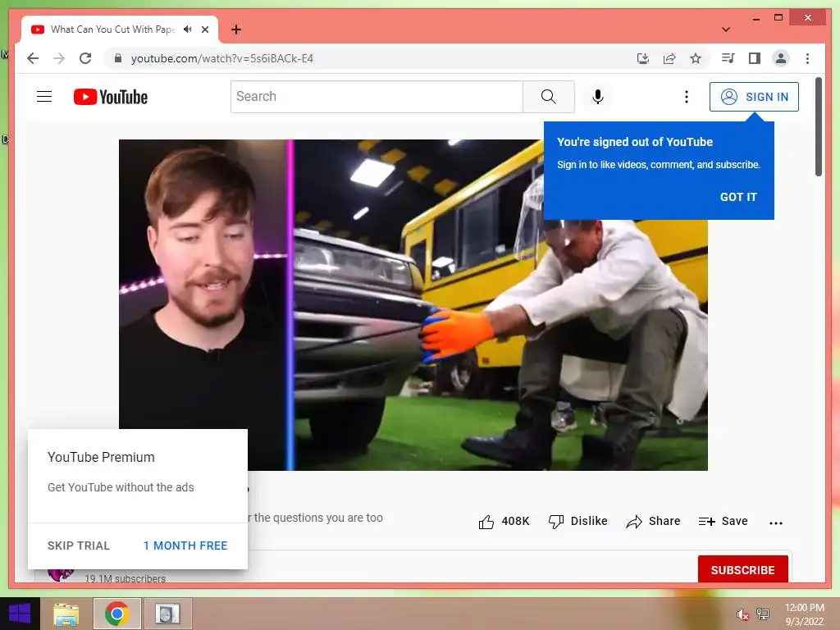The image size is (840, 630).
Task: Click the red SUBSCRIBE button
Action: point(742,569)
